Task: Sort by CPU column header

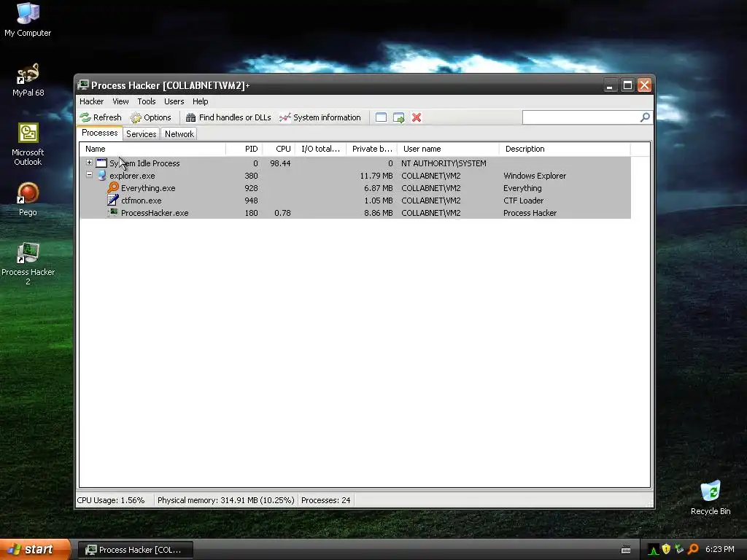Action: tap(279, 149)
